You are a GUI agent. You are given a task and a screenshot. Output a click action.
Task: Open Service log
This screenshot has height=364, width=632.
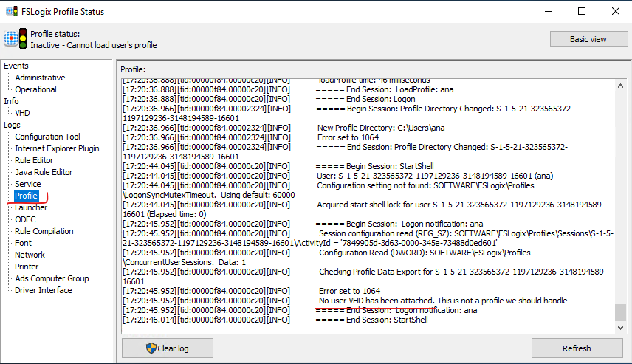(x=28, y=184)
